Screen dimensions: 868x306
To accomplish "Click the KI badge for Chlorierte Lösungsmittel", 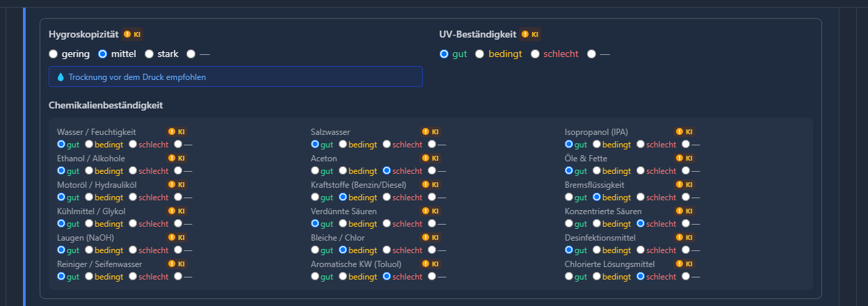I will point(684,264).
